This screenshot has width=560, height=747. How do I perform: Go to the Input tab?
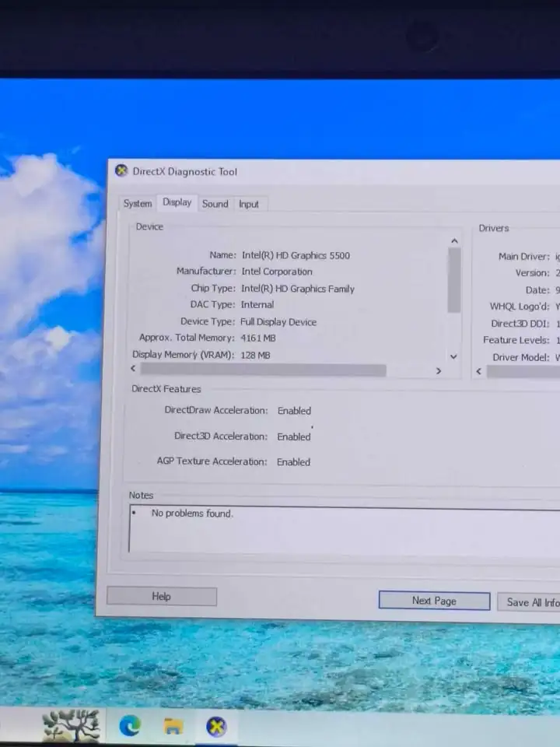(249, 205)
